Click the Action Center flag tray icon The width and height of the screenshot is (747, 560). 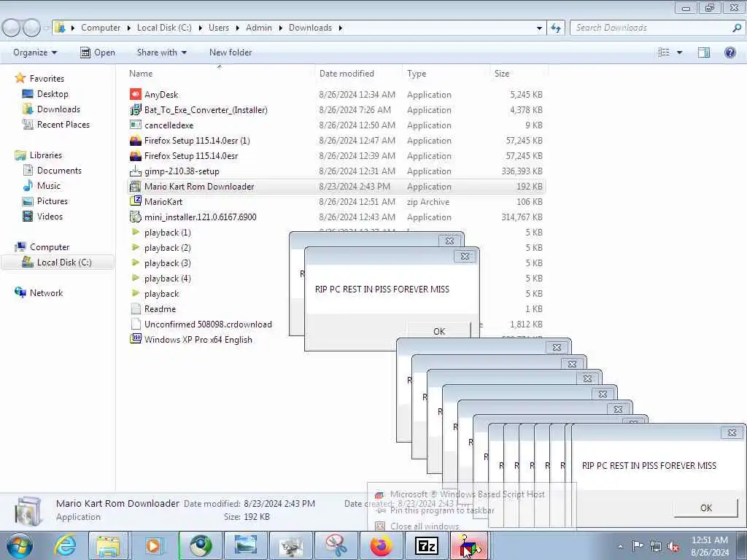(638, 545)
